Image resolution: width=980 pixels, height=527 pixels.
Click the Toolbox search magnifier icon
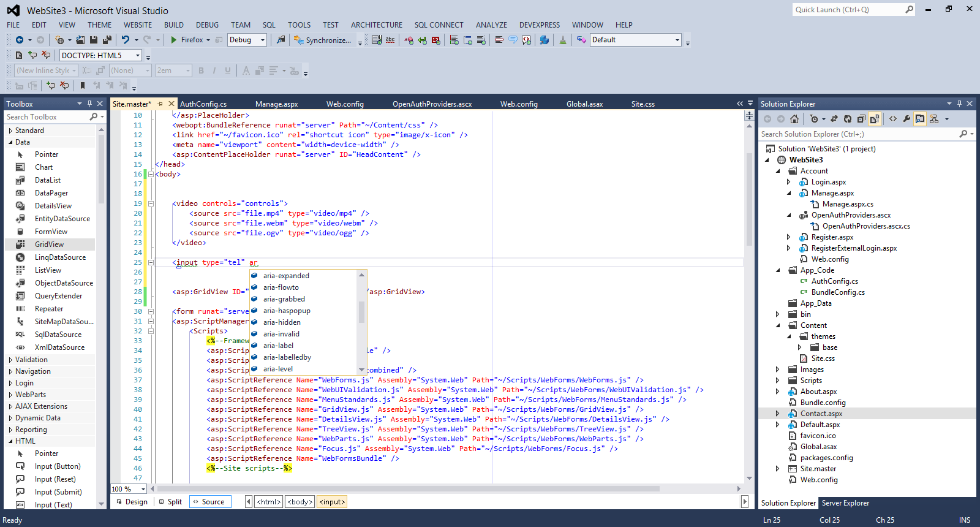[x=94, y=116]
